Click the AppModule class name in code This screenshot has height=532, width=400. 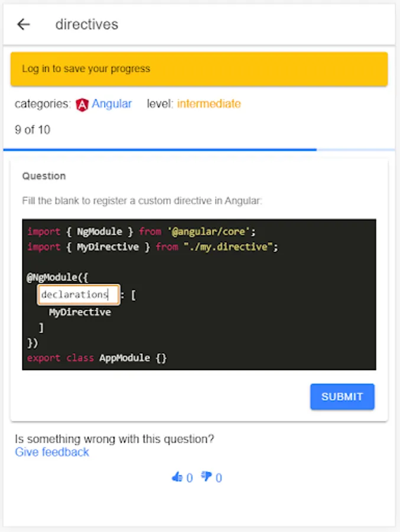[x=125, y=358]
